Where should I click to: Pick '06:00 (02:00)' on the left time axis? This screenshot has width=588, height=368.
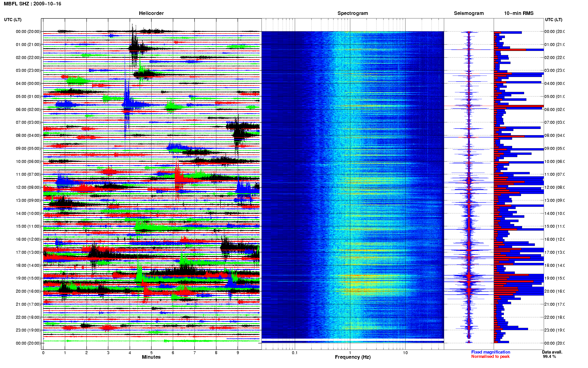(28, 109)
